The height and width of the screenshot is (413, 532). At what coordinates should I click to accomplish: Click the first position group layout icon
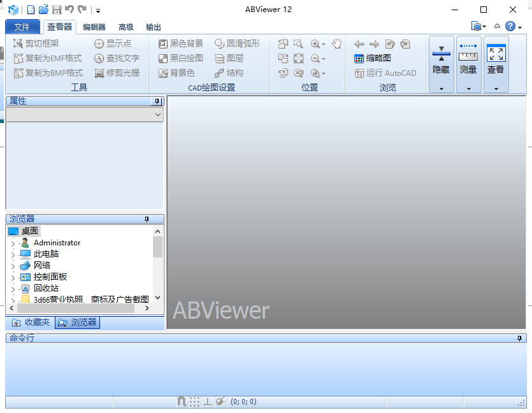coord(283,44)
